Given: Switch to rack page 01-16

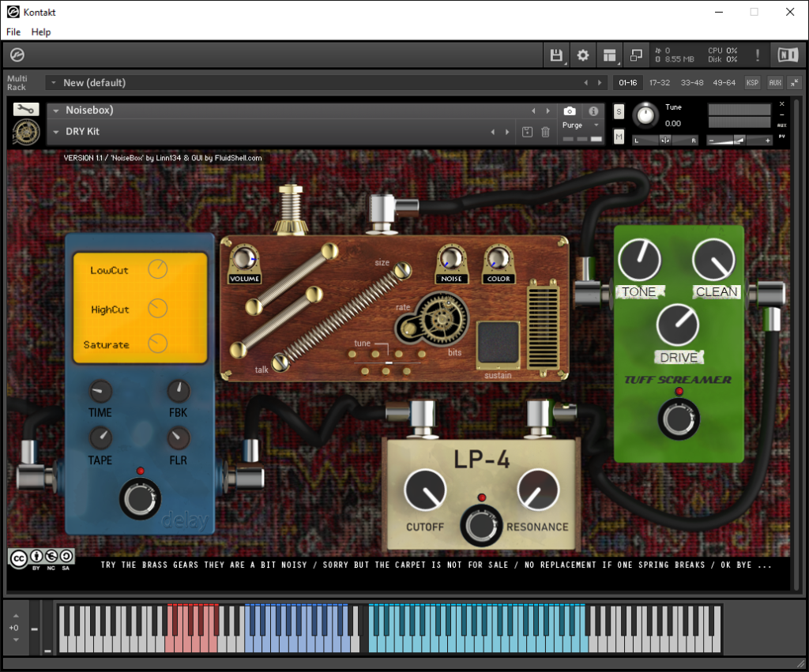Looking at the screenshot, I should click(x=628, y=82).
